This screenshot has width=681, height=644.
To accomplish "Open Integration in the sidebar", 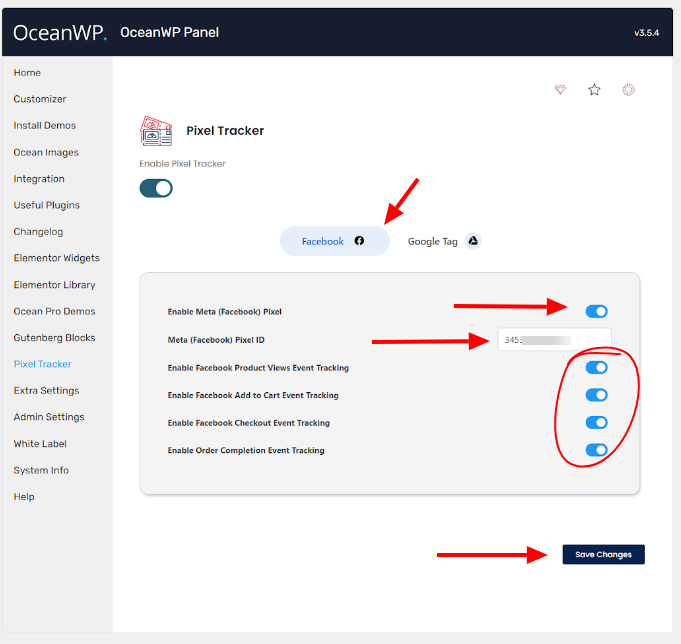I will pos(39,179).
